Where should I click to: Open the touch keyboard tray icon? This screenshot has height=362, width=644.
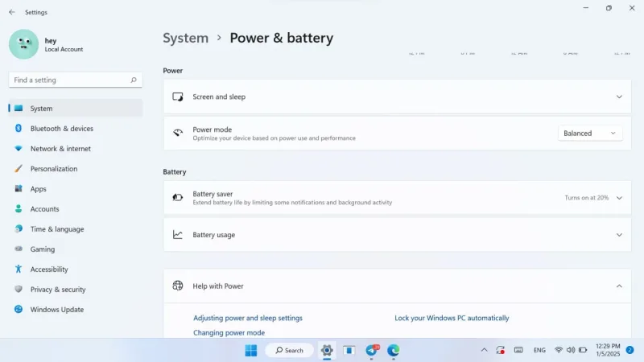pyautogui.click(x=518, y=350)
